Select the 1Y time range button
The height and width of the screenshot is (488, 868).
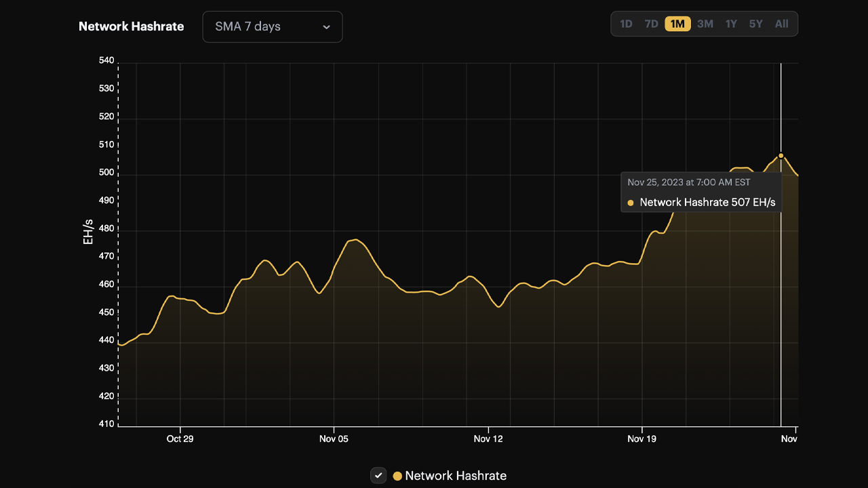point(730,23)
